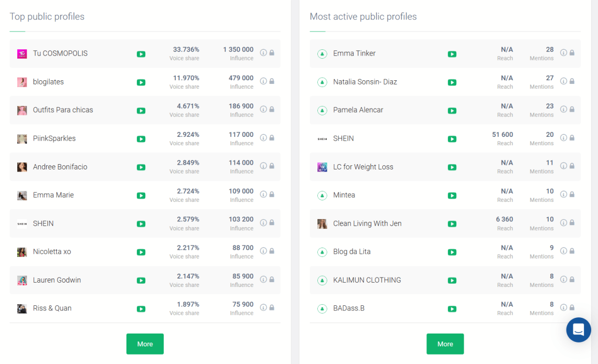Click YouTube icon next to Riss & Quan

141,309
